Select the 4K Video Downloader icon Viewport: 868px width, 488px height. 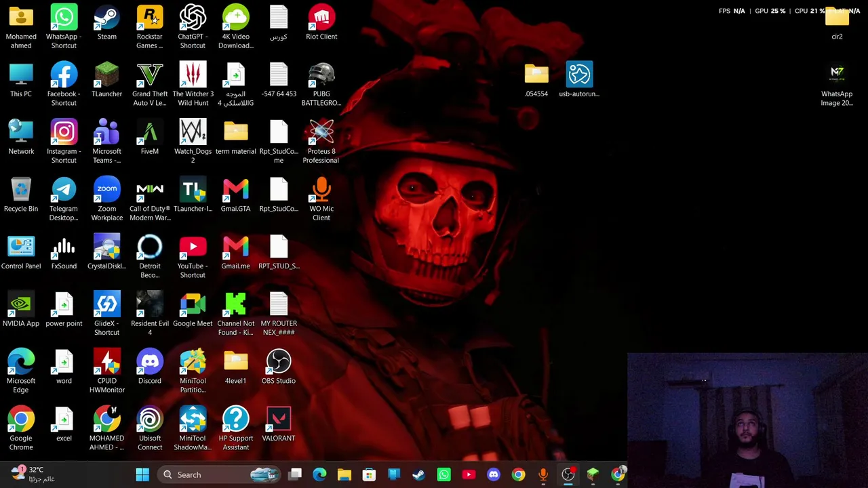click(235, 27)
